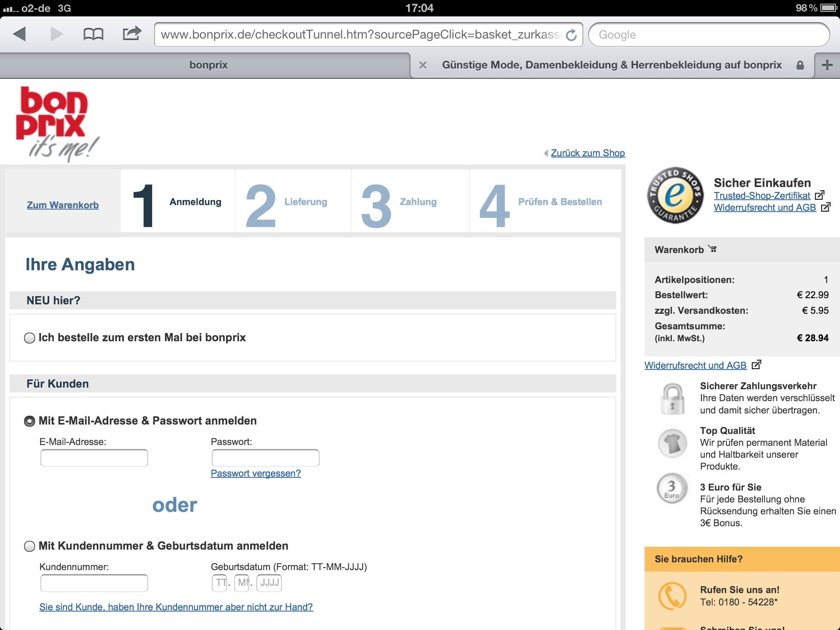The height and width of the screenshot is (630, 840).
Task: Close the Günstige Mode tab
Action: tap(423, 65)
